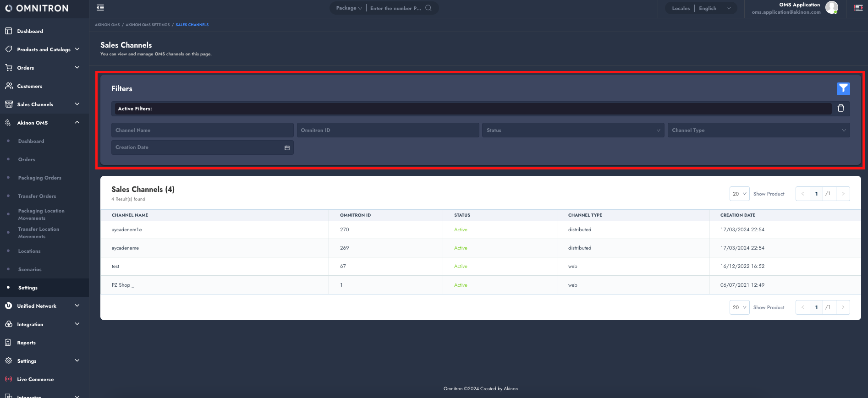Collapse the sidebar menu icon
868x398 pixels.
[100, 8]
